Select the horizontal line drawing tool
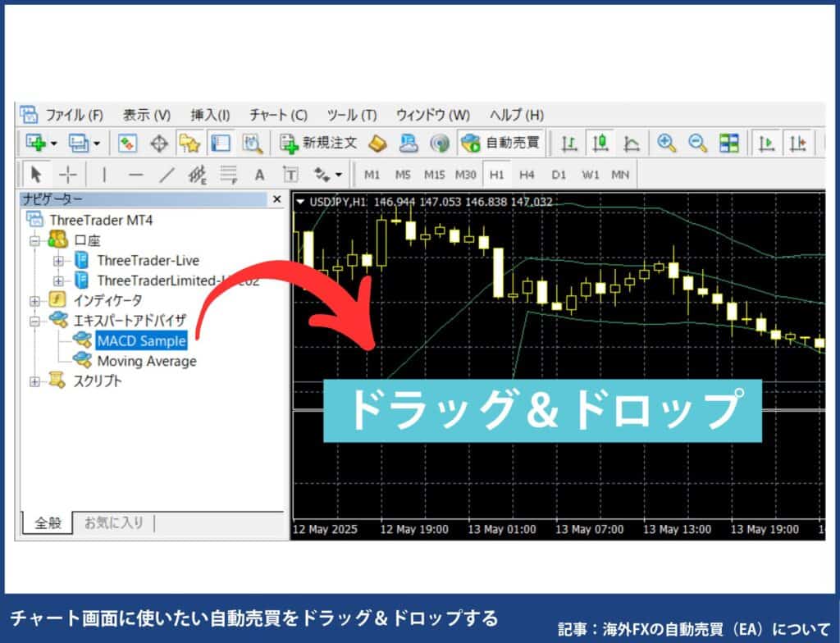Viewport: 840px width, 643px height. pyautogui.click(x=135, y=175)
